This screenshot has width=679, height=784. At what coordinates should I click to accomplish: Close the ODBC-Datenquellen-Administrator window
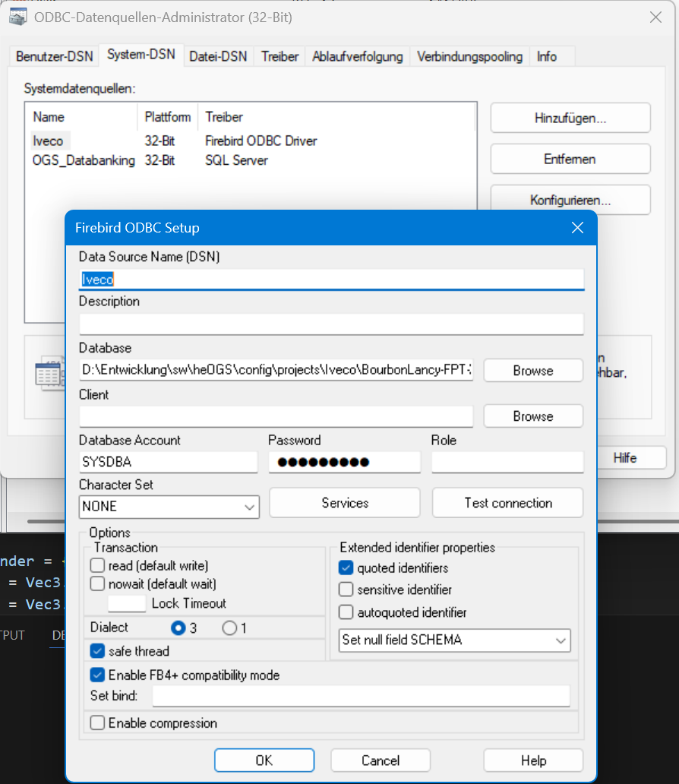[655, 17]
